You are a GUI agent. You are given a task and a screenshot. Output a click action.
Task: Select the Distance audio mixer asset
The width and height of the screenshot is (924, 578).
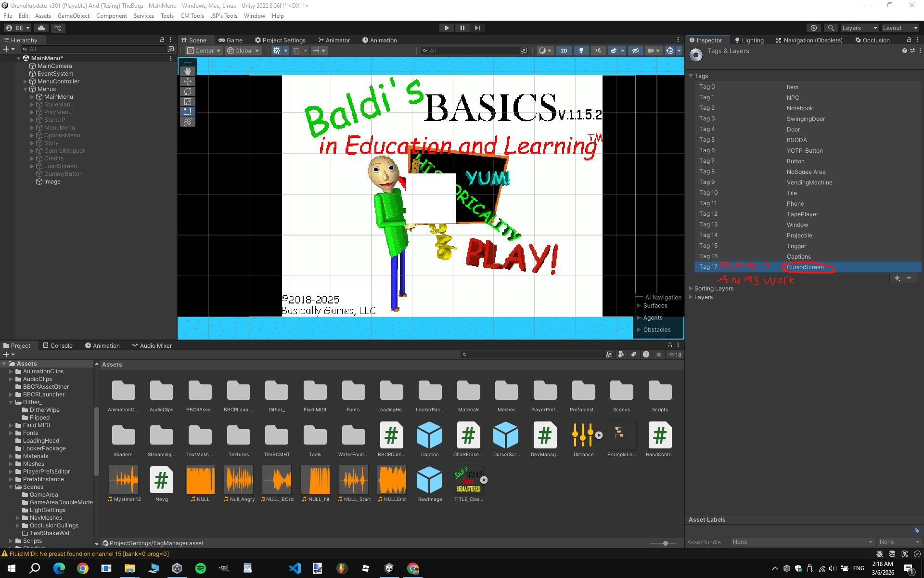[x=583, y=439]
